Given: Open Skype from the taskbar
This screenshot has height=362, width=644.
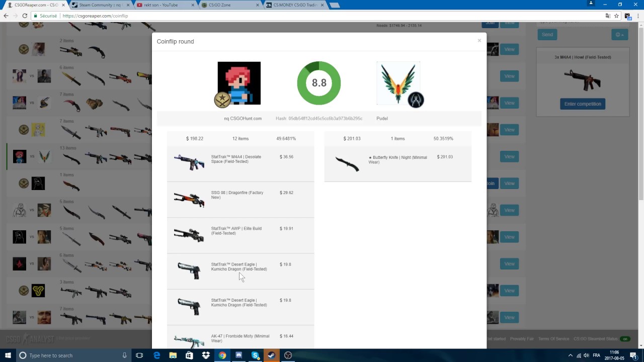Looking at the screenshot, I should pos(255,355).
